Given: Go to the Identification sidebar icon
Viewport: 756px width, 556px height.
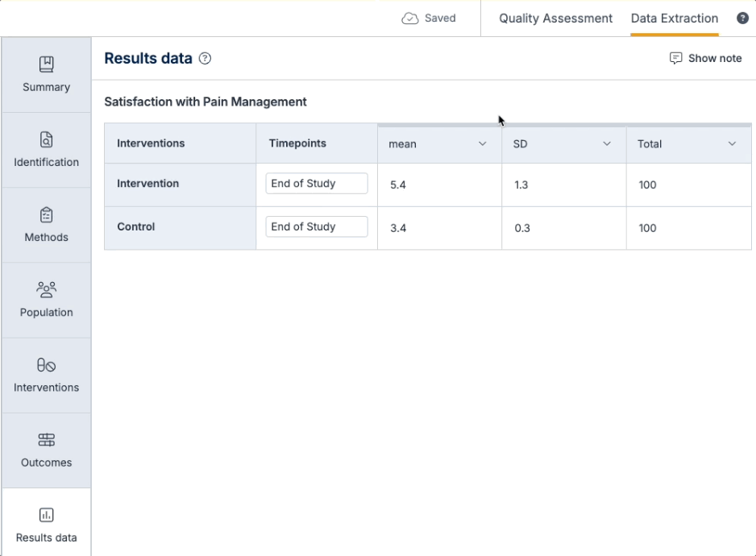Looking at the screenshot, I should tap(47, 139).
